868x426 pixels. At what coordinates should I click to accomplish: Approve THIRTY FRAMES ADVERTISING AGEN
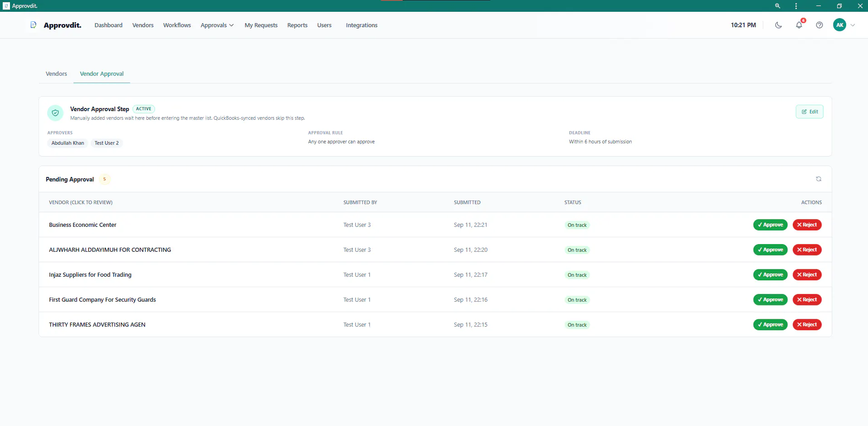[770, 324]
